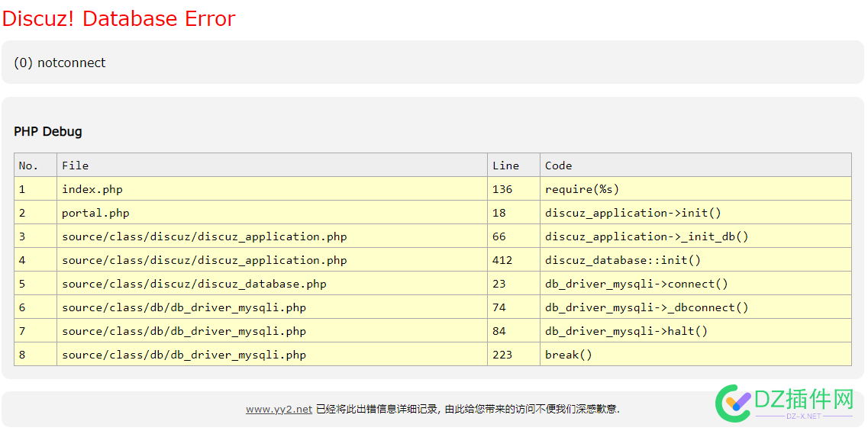Select the break() code cell

tap(695, 355)
